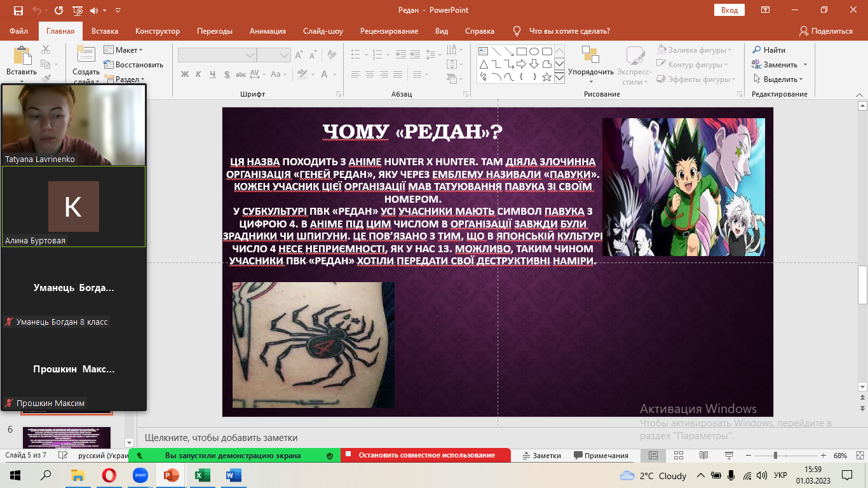Switch to the Transitions (Переходы) tab
This screenshot has width=868, height=488.
[x=215, y=30]
